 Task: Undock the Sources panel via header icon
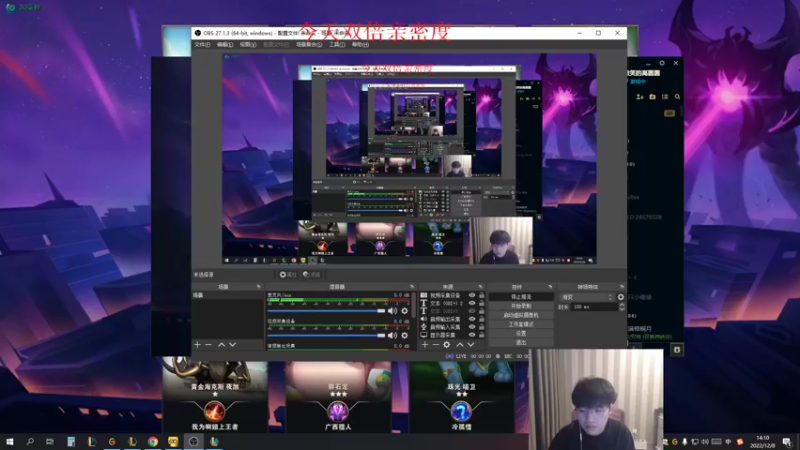[x=481, y=287]
